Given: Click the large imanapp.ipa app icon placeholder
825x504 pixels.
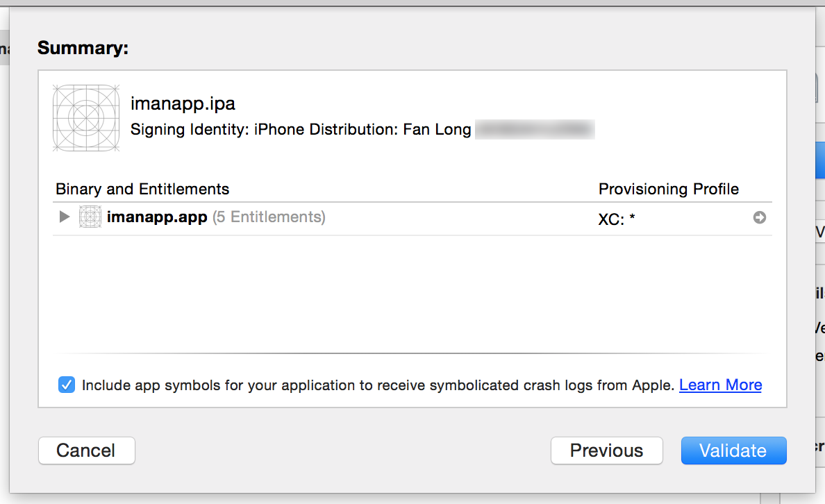Looking at the screenshot, I should pyautogui.click(x=86, y=117).
